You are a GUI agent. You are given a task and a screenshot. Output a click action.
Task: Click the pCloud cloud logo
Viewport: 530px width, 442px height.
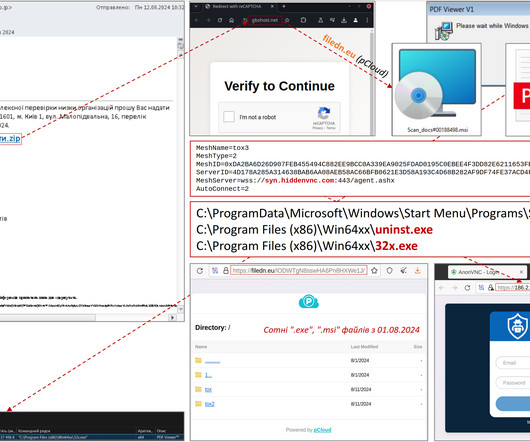(309, 301)
